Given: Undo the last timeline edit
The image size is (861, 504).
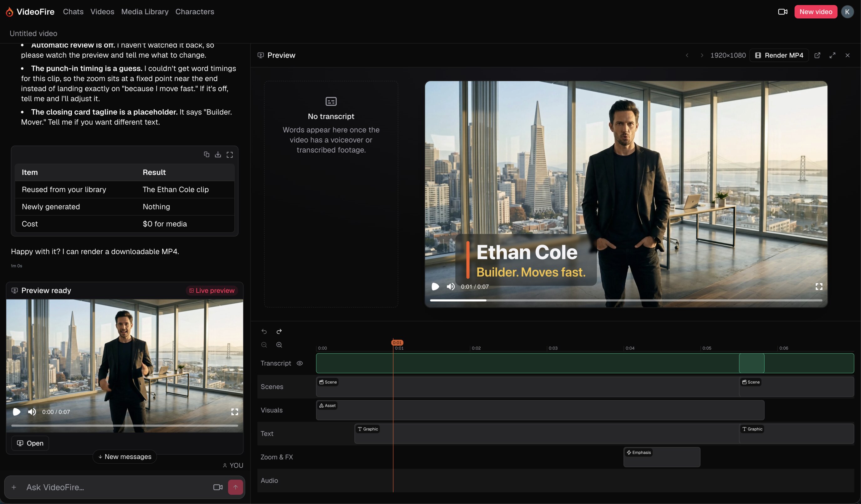Looking at the screenshot, I should pyautogui.click(x=264, y=331).
